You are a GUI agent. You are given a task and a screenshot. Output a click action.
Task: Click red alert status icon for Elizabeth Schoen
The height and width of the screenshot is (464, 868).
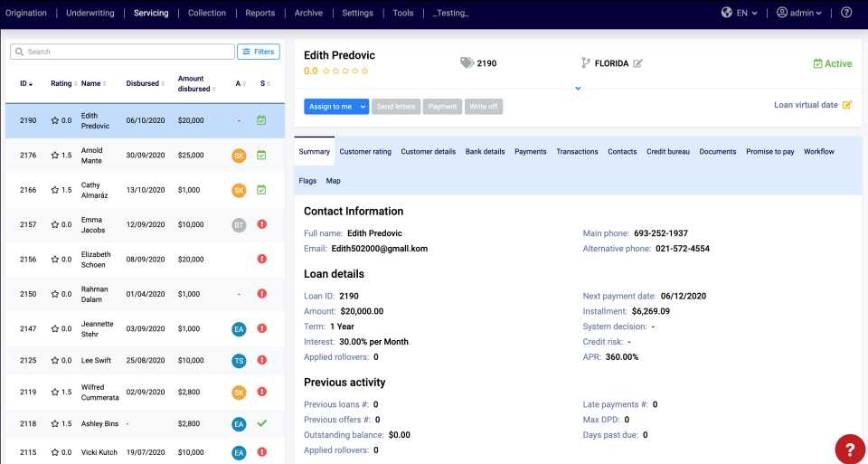262,259
